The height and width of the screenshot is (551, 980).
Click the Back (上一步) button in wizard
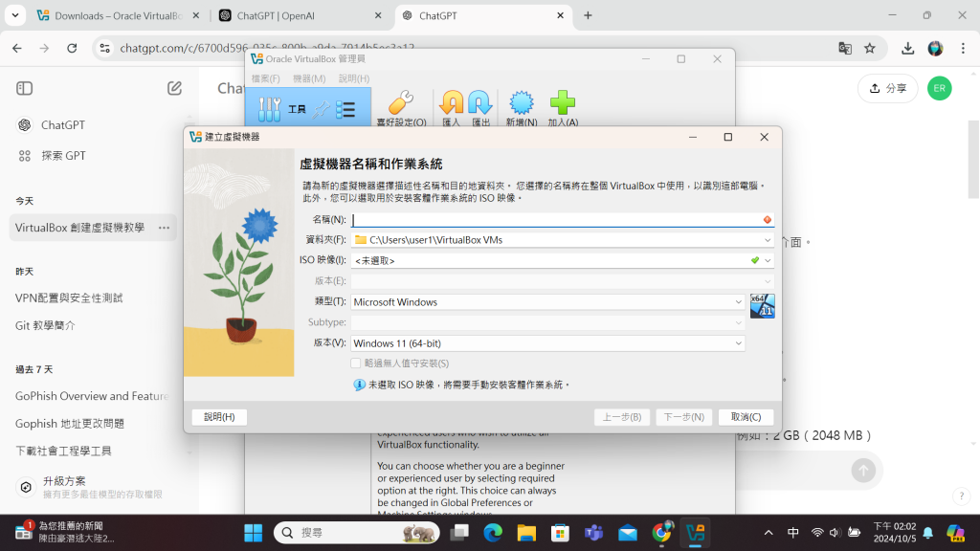tap(622, 417)
